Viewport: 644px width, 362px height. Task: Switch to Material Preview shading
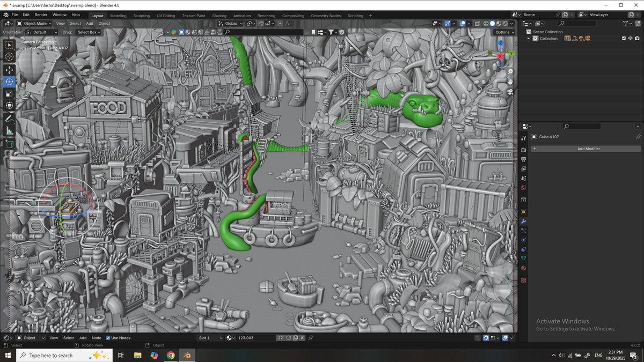(499, 24)
